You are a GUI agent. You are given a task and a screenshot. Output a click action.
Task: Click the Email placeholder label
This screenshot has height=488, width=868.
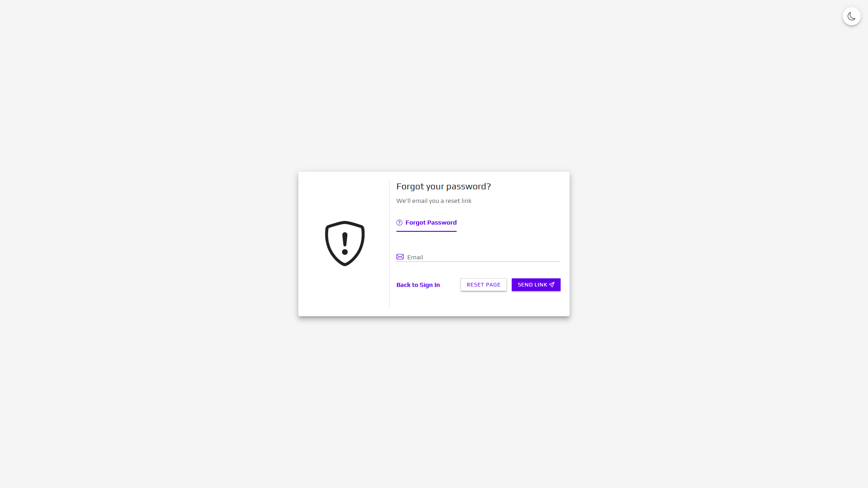(415, 257)
